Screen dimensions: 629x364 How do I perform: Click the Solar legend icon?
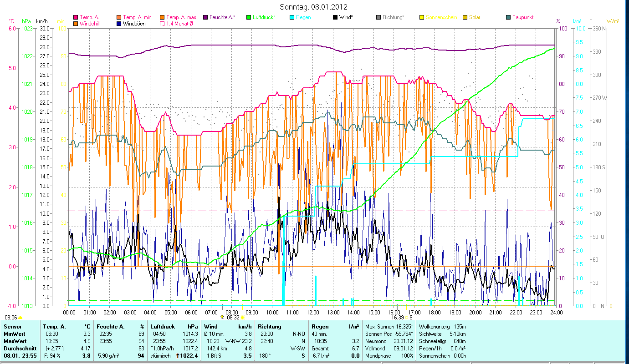coord(465,17)
